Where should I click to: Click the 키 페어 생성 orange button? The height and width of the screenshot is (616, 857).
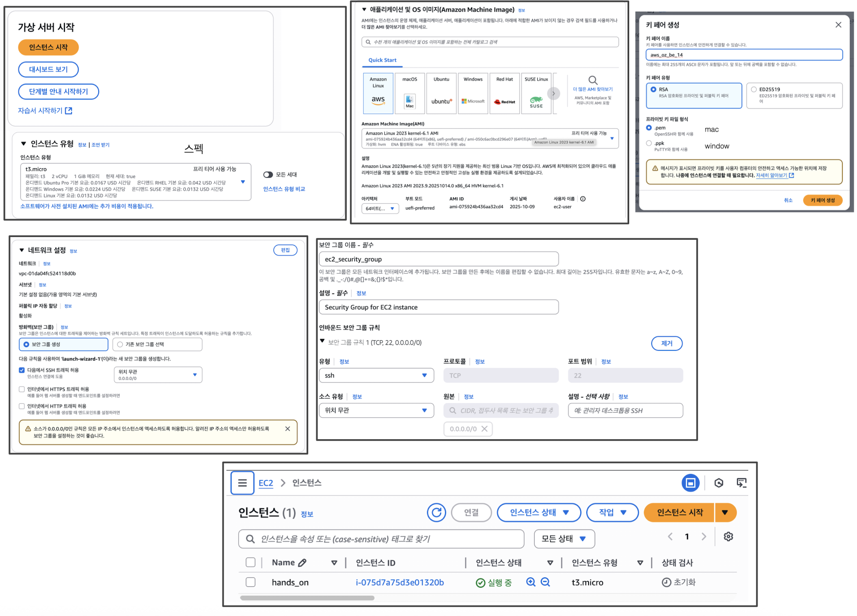(x=822, y=201)
